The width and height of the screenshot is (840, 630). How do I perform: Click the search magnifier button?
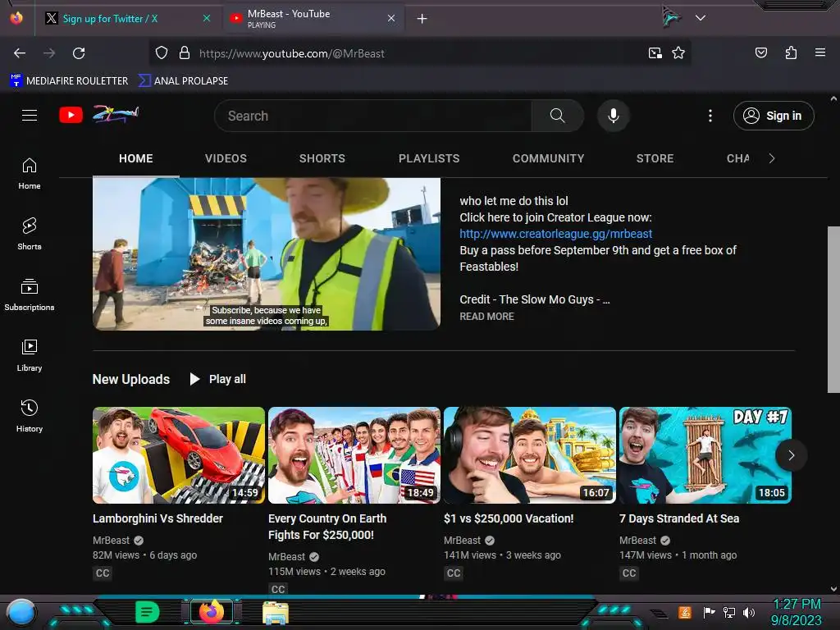click(x=557, y=116)
